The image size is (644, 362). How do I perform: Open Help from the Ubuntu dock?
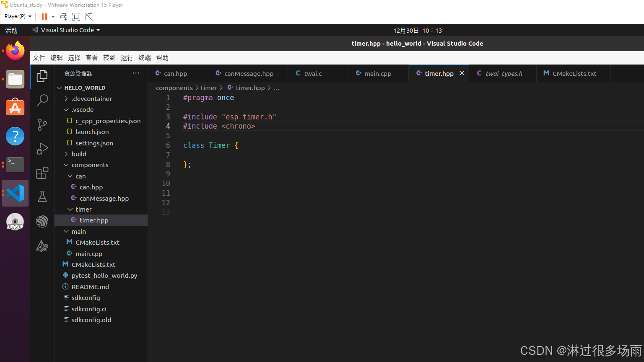pyautogui.click(x=15, y=136)
